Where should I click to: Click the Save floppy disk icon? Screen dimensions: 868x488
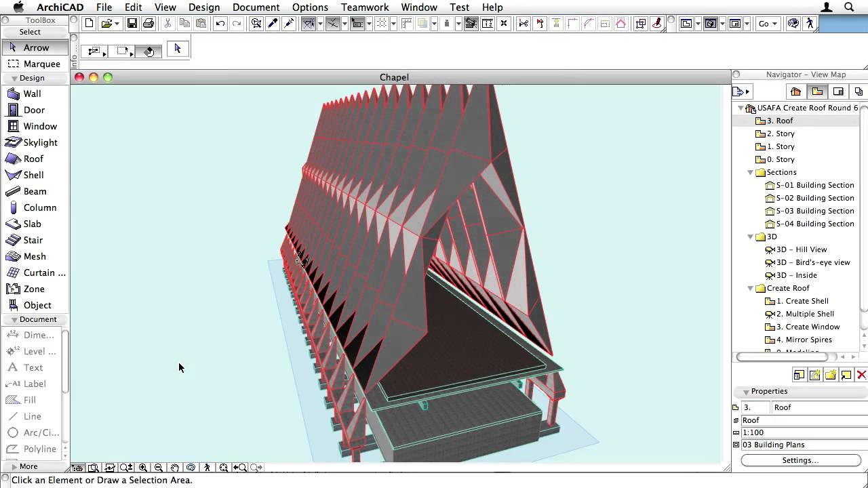(x=132, y=24)
